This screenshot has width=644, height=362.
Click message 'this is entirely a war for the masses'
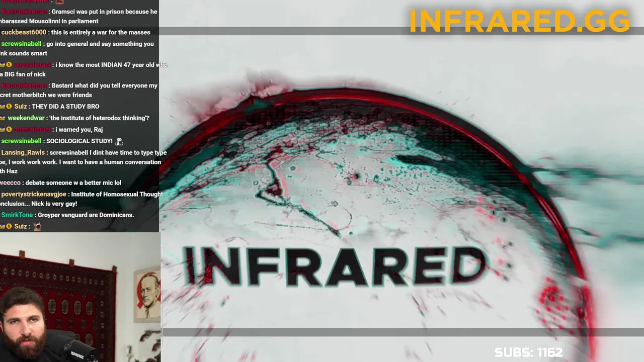click(x=101, y=32)
